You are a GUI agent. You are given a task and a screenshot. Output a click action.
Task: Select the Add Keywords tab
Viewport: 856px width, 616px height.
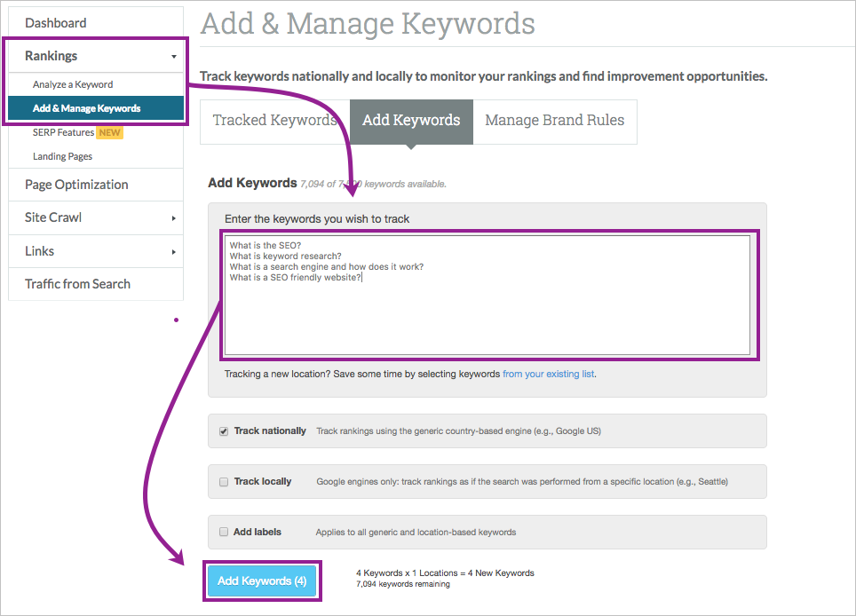(412, 120)
